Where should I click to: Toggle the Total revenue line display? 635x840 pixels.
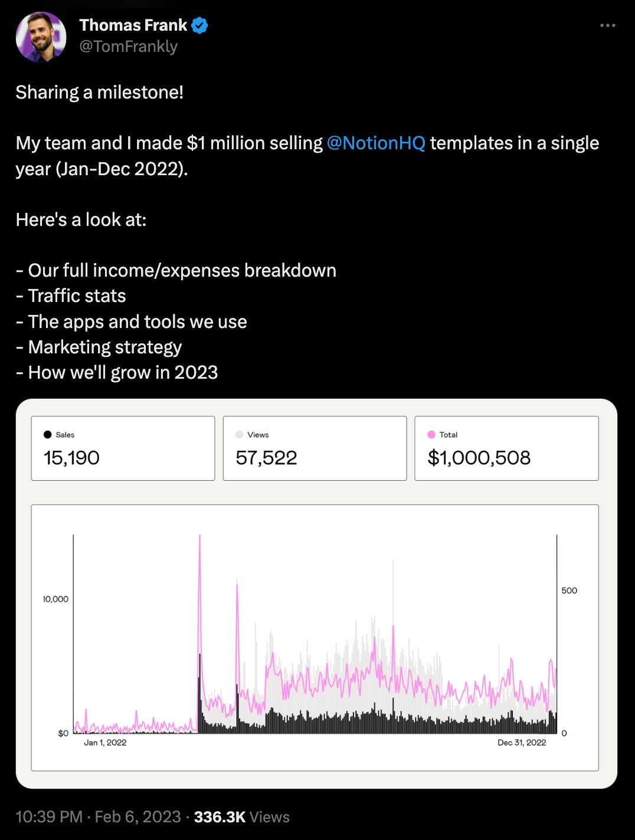point(431,434)
